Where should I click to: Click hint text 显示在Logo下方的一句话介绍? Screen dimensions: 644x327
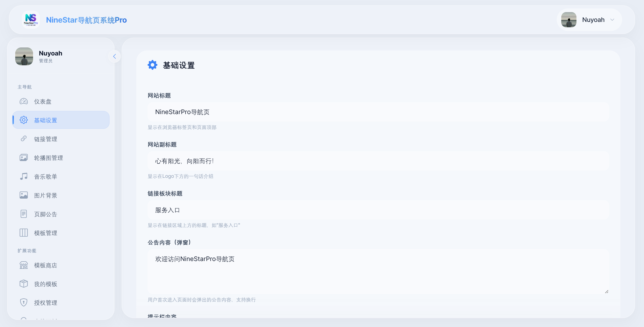180,176
